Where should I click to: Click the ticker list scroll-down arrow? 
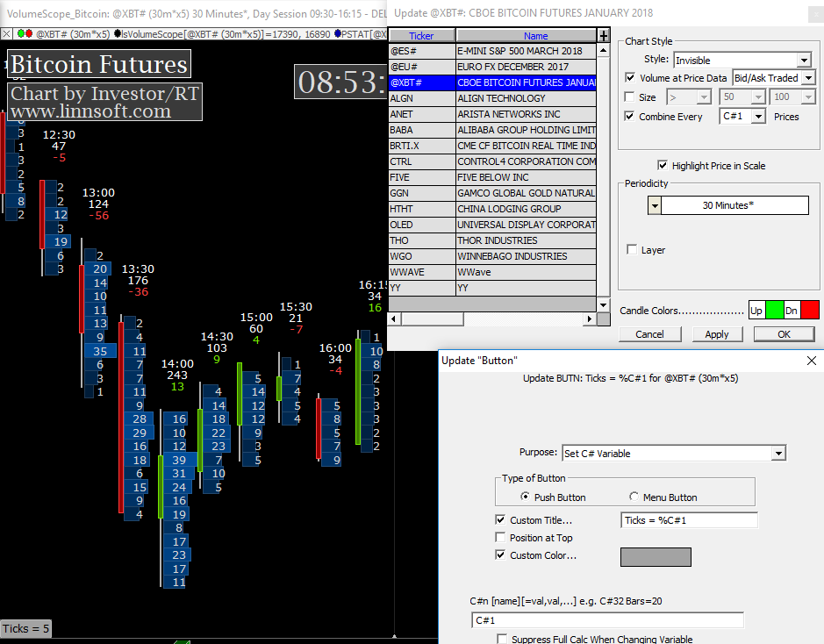[603, 304]
